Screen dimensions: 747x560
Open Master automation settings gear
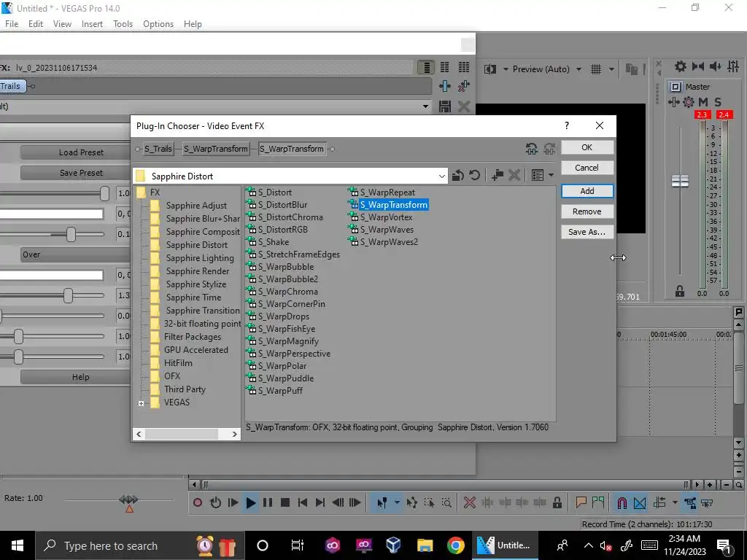pos(689,102)
